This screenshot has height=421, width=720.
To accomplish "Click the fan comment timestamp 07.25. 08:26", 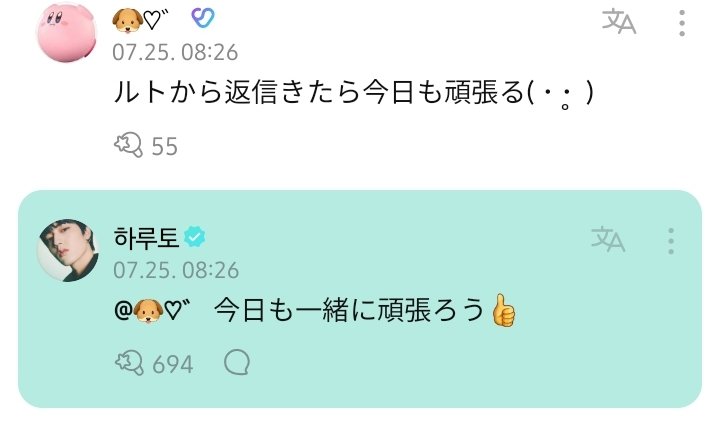I will (x=175, y=52).
